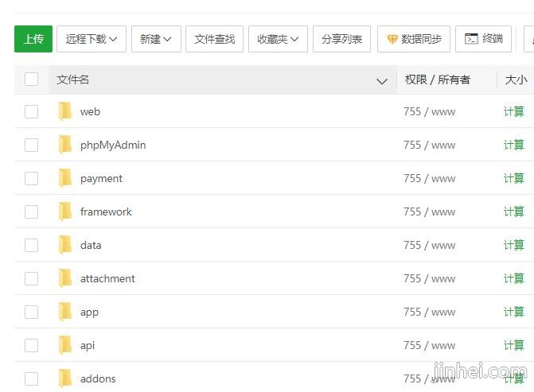Open the 收藏夹 dropdown
Image resolution: width=534 pixels, height=392 pixels.
point(278,39)
